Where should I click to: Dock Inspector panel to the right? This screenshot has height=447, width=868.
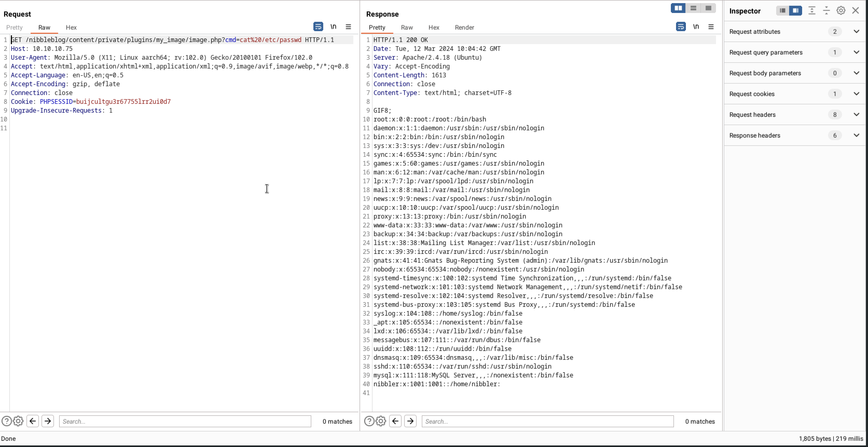click(x=796, y=11)
